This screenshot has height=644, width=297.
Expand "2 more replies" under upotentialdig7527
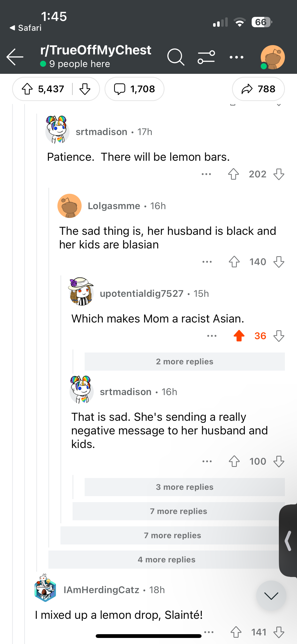pos(185,362)
